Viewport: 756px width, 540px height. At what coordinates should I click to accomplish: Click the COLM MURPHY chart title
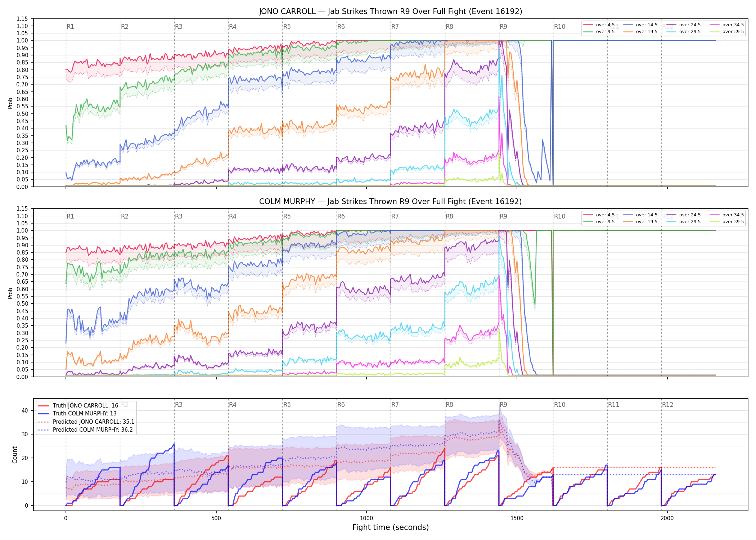[x=391, y=202]
